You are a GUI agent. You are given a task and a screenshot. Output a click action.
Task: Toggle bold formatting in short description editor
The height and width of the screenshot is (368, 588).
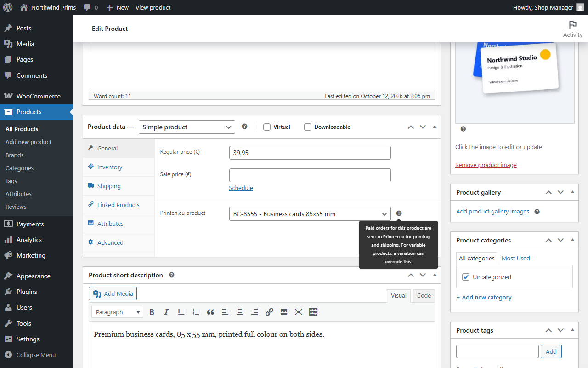click(x=152, y=312)
